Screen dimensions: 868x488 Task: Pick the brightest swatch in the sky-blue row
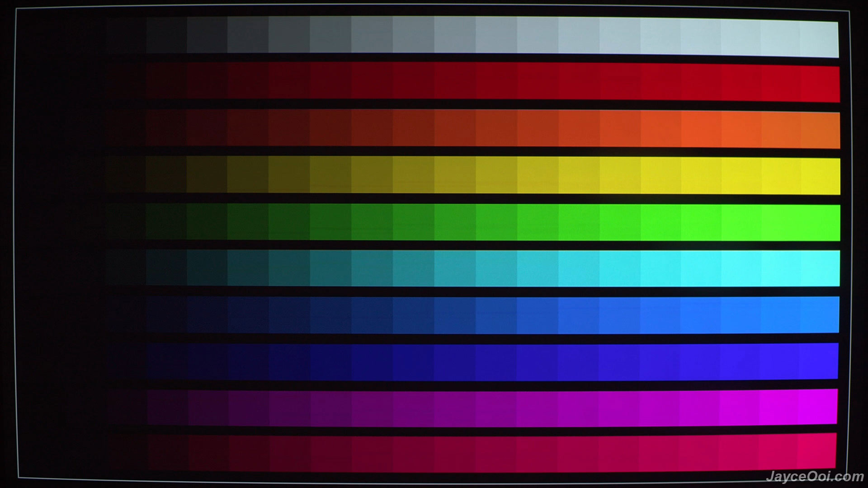click(x=820, y=315)
